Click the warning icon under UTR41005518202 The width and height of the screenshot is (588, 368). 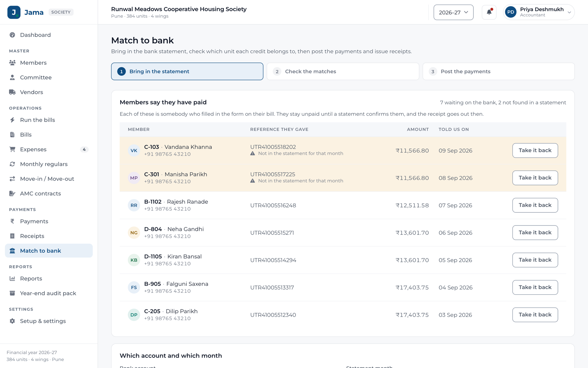253,153
